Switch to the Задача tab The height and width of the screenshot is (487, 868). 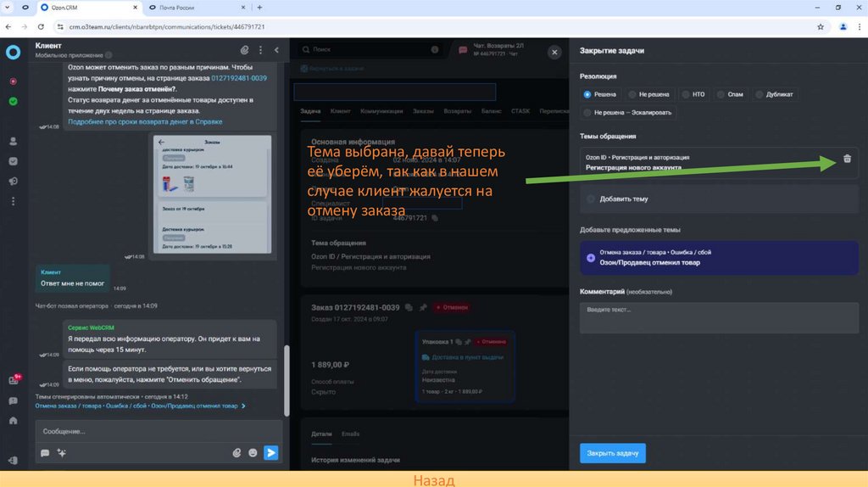[x=310, y=111]
